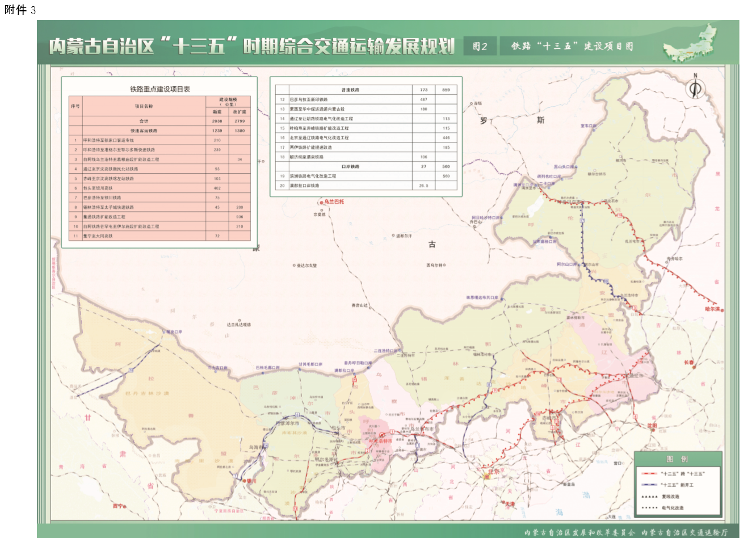Click the 铁路"十三五"建设项目图 title banner
The height and width of the screenshot is (538, 756).
[572, 47]
